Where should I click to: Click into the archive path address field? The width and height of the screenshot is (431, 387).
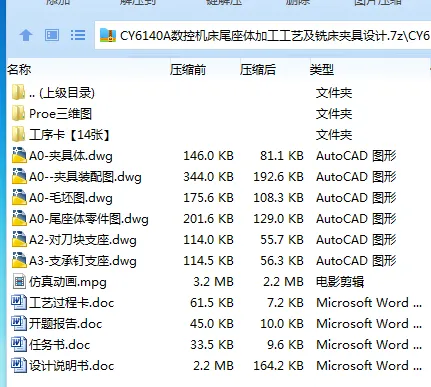[263, 35]
